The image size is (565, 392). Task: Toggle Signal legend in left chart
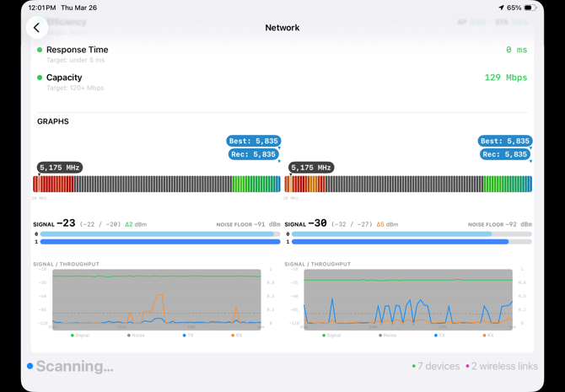click(80, 336)
